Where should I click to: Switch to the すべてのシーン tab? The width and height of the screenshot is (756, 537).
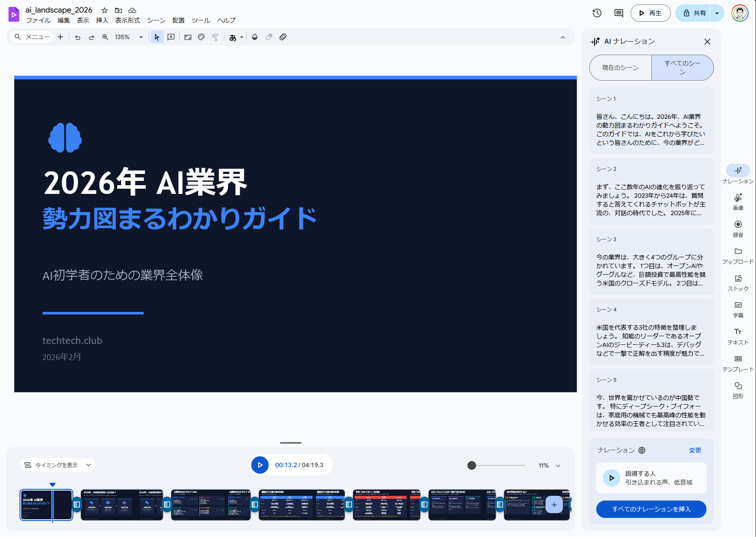coord(682,68)
